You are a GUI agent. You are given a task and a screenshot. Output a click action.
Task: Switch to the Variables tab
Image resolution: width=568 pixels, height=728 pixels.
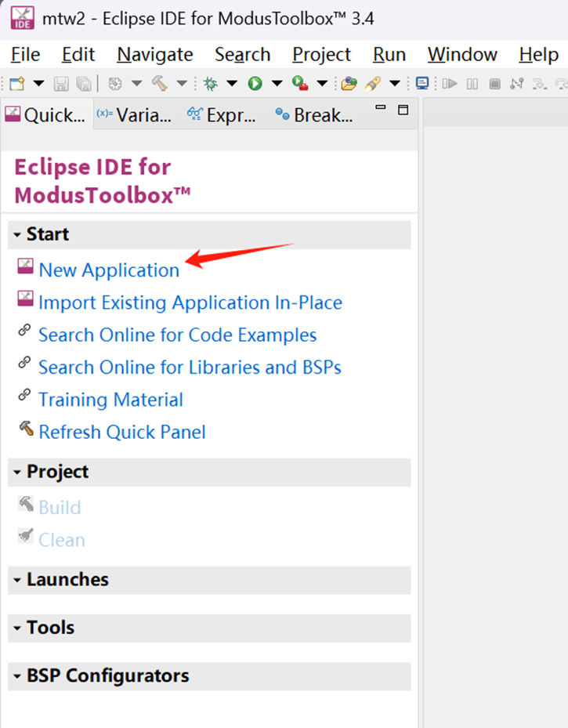point(133,115)
